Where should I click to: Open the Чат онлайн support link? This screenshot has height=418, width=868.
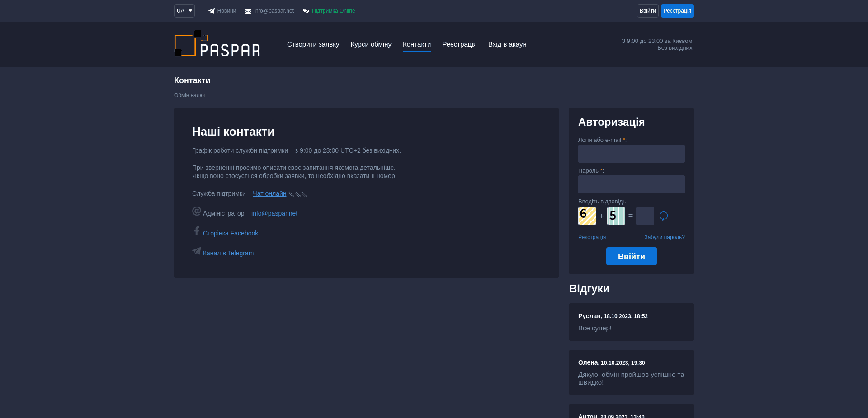pos(269,193)
